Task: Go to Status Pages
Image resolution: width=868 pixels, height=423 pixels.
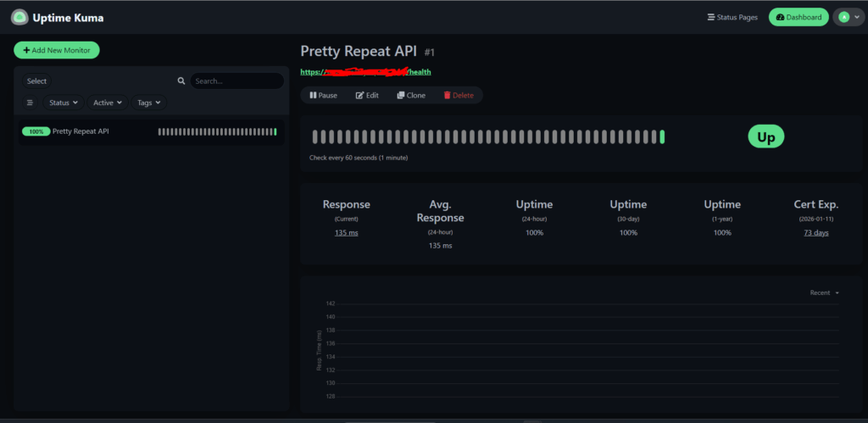Action: pyautogui.click(x=732, y=17)
